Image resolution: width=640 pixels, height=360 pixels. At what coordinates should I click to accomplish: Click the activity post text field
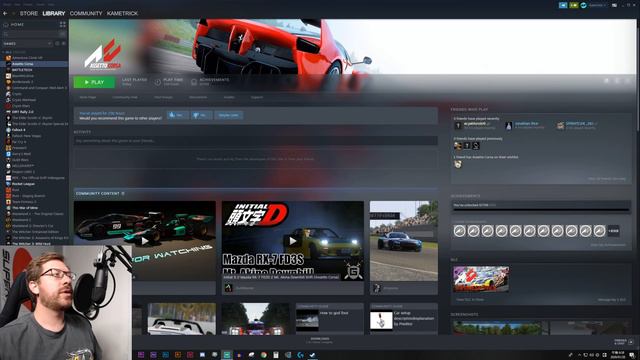point(256,141)
